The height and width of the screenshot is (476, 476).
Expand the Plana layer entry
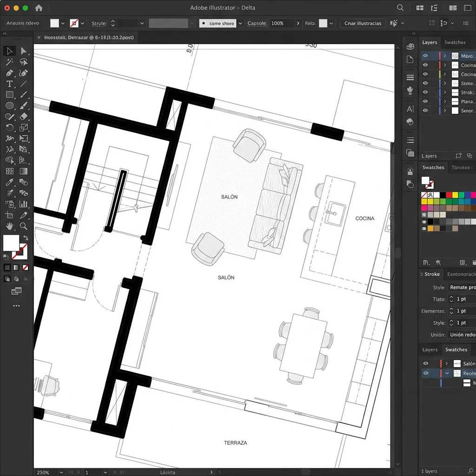pyautogui.click(x=445, y=101)
